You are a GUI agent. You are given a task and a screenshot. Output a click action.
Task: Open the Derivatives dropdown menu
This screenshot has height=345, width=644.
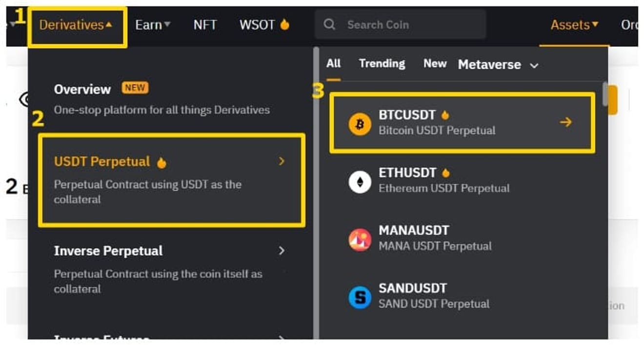coord(76,25)
